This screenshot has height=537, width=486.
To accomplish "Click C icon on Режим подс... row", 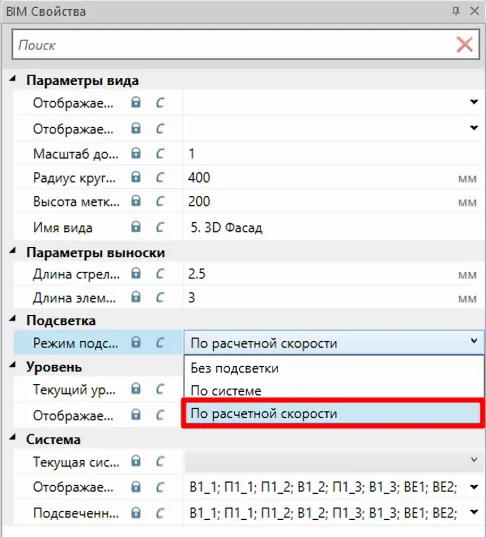I will coord(160,343).
